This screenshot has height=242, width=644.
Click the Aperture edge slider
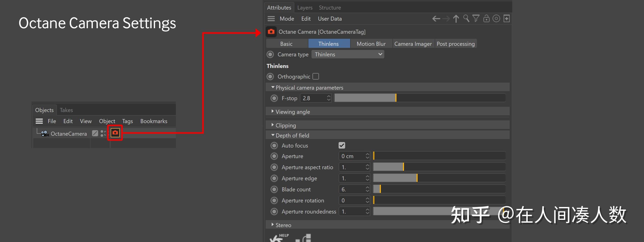[x=439, y=178]
